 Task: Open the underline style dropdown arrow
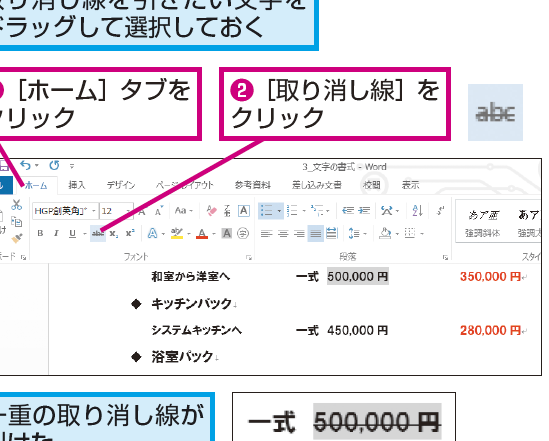coord(84,233)
